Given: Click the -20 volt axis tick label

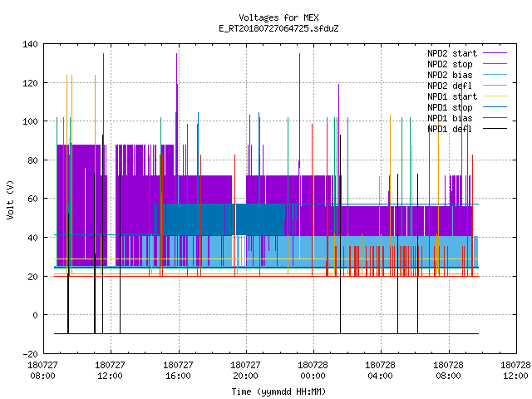Looking at the screenshot, I should pyautogui.click(x=30, y=354).
